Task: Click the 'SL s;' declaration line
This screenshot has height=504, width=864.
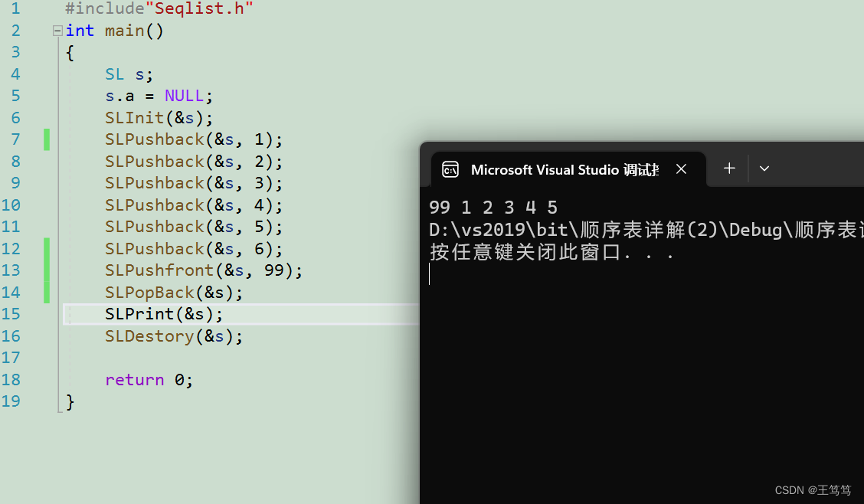Action: pyautogui.click(x=129, y=74)
